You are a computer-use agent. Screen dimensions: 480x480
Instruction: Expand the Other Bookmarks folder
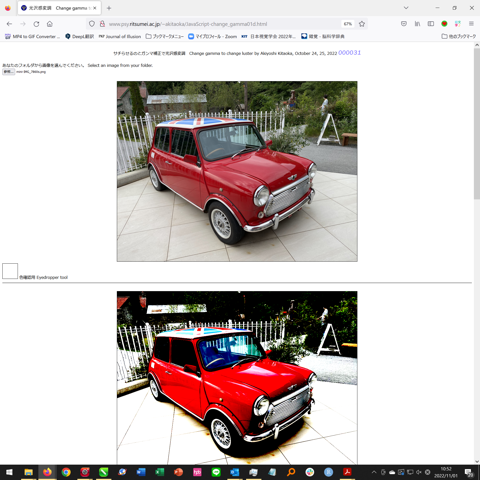459,36
